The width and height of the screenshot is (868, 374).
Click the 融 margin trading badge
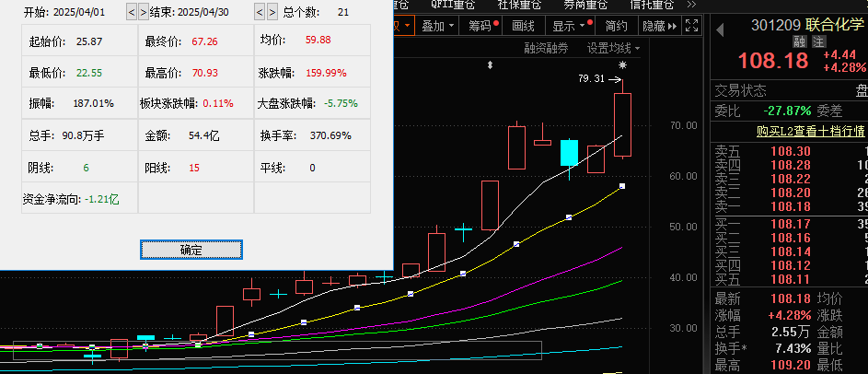coord(798,42)
